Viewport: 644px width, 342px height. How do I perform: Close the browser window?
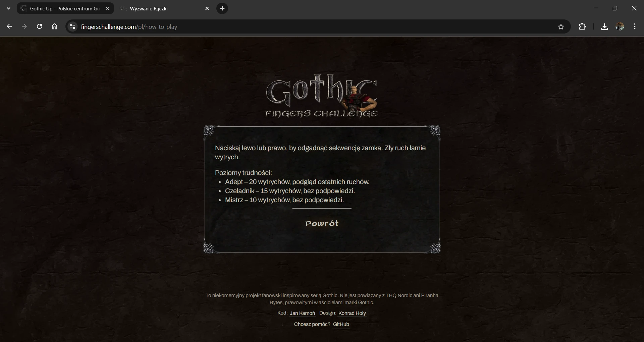point(634,8)
